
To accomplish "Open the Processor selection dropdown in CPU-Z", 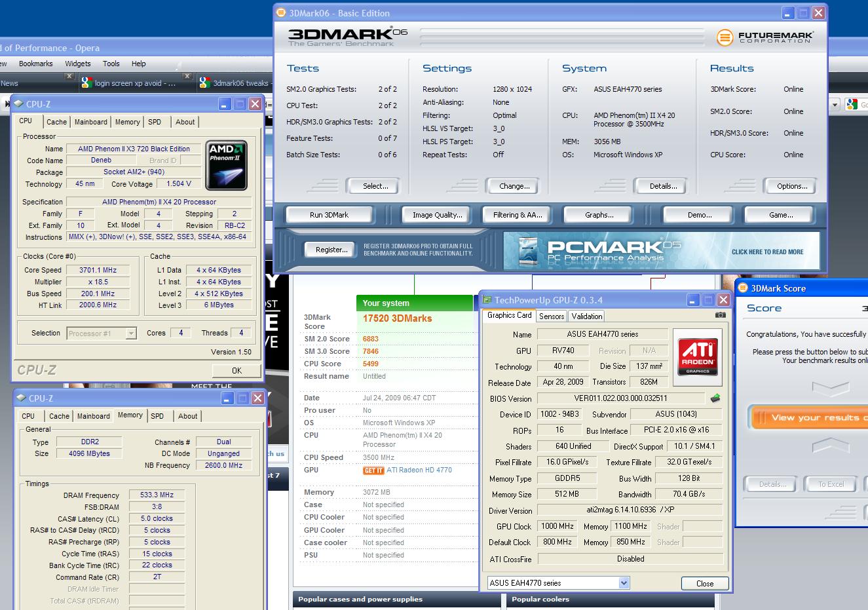I will (x=130, y=334).
